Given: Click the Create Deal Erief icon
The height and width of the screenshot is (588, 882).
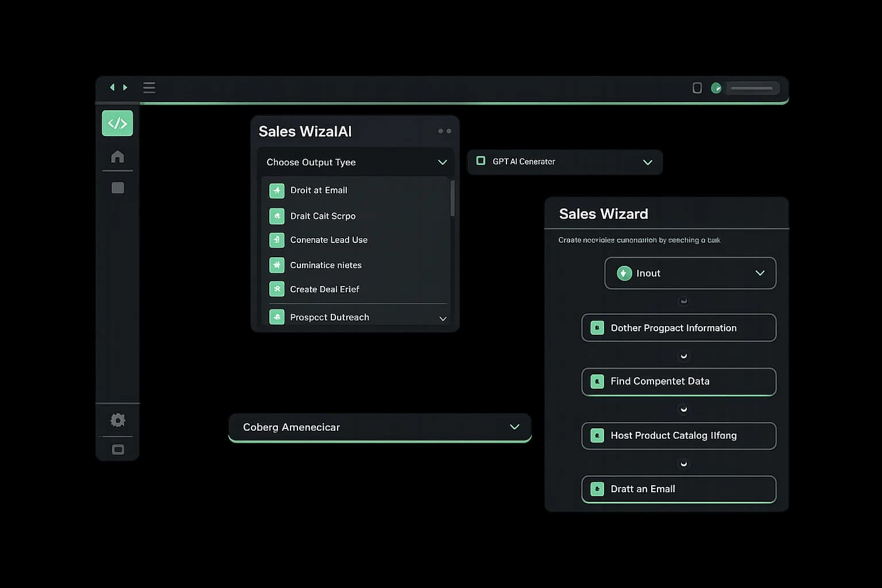Looking at the screenshot, I should [x=277, y=289].
